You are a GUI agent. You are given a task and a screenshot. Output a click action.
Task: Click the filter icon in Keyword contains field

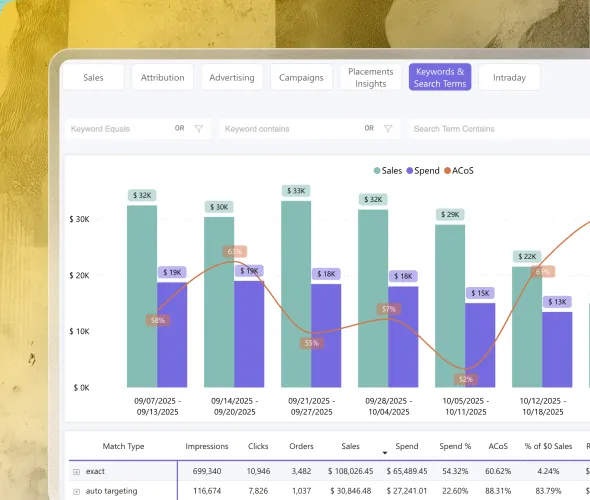coord(388,129)
